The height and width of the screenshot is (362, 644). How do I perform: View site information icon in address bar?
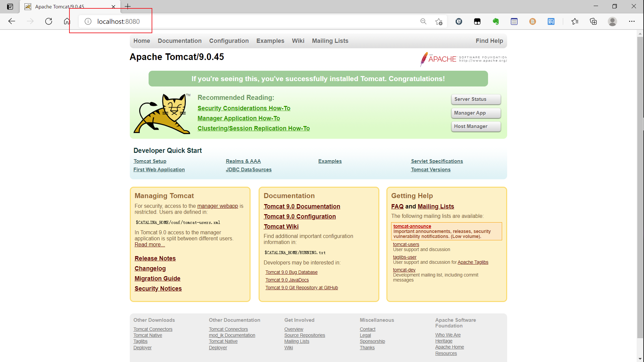point(88,21)
